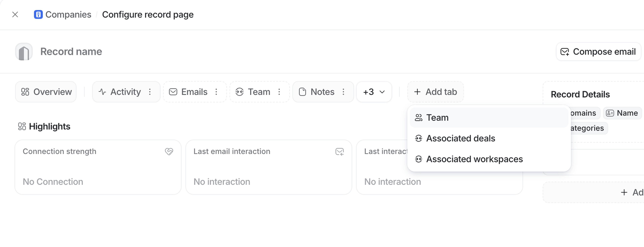Click the Compose email button
This screenshot has height=247, width=644.
tap(599, 52)
